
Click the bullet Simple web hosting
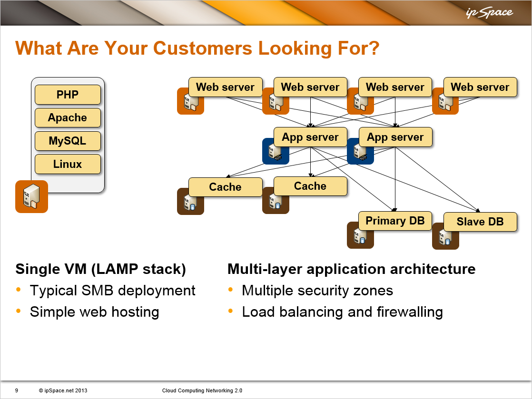click(94, 312)
